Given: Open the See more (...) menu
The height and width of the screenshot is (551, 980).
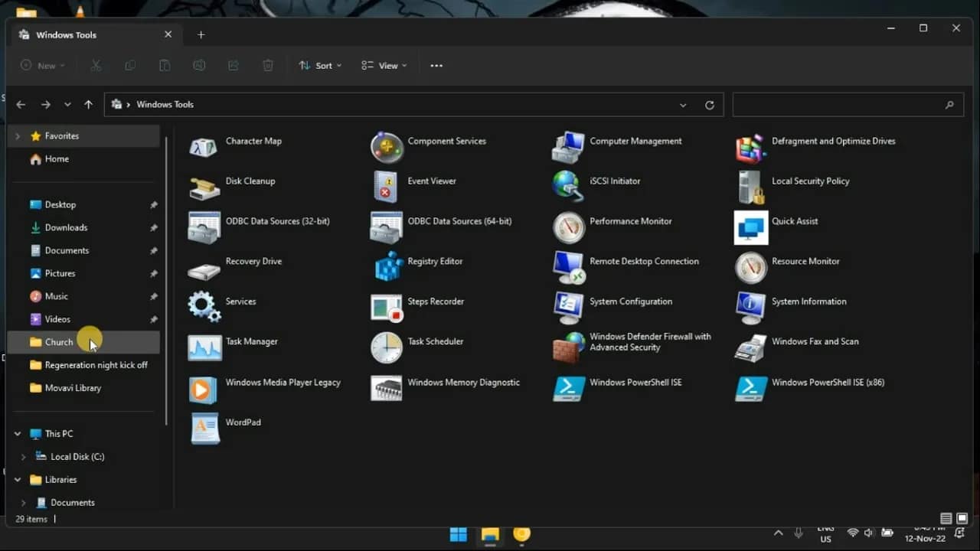Looking at the screenshot, I should click(436, 65).
